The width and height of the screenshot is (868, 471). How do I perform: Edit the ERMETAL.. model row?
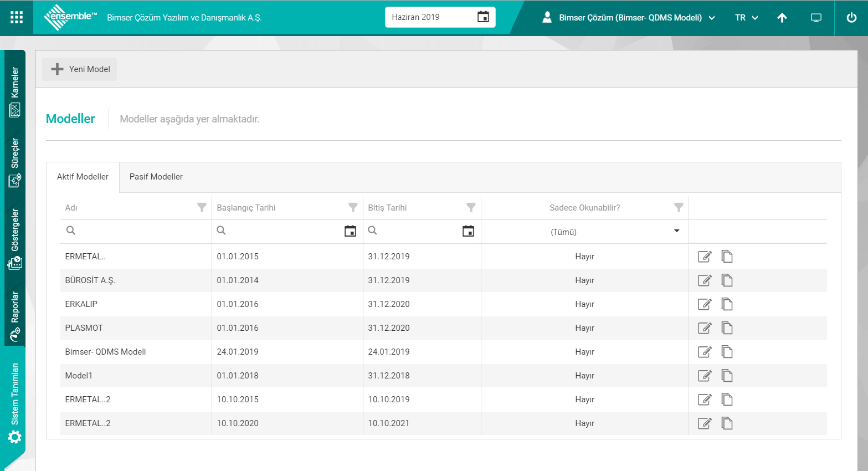704,257
